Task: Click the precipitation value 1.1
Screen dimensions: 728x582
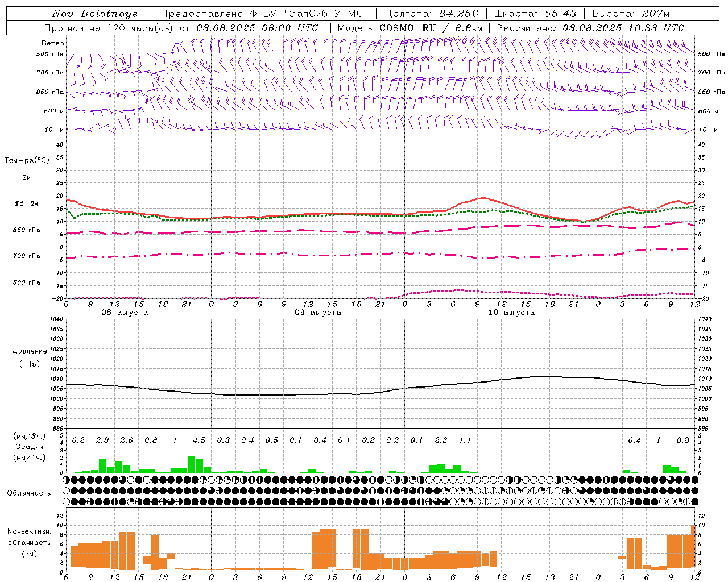Action: pos(465,440)
